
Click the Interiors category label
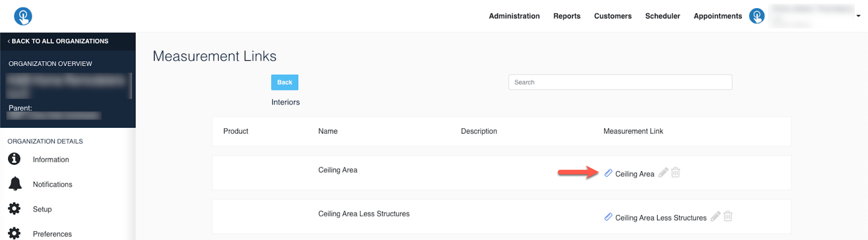(285, 102)
